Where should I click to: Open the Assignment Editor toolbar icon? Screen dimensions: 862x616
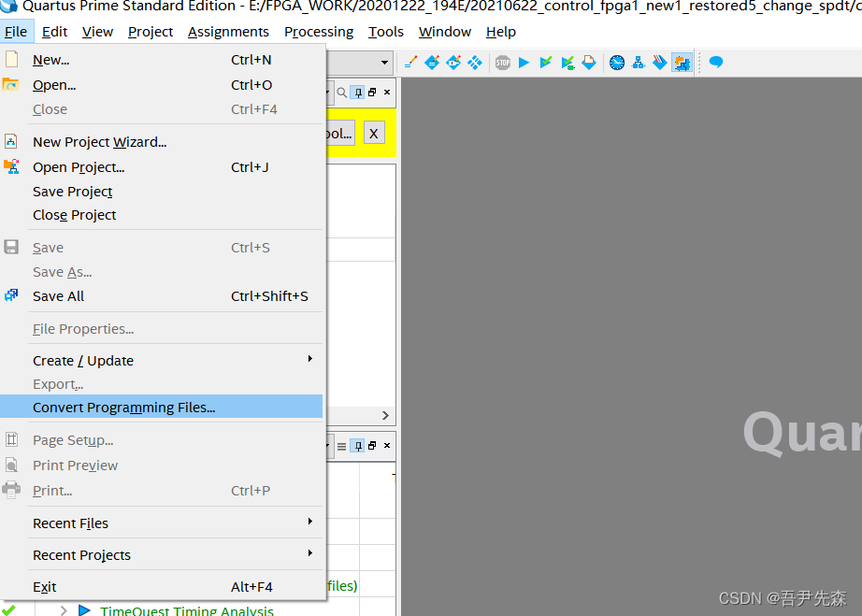pyautogui.click(x=432, y=62)
